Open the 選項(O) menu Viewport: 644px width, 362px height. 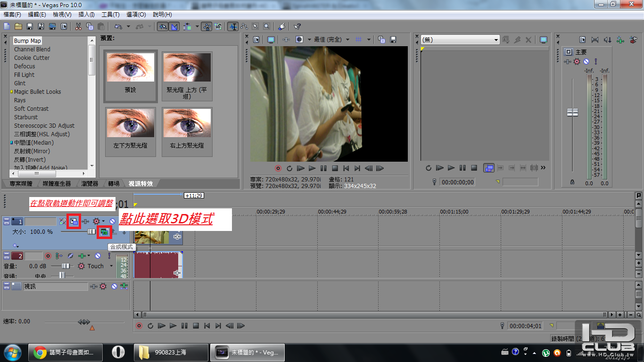(136, 15)
